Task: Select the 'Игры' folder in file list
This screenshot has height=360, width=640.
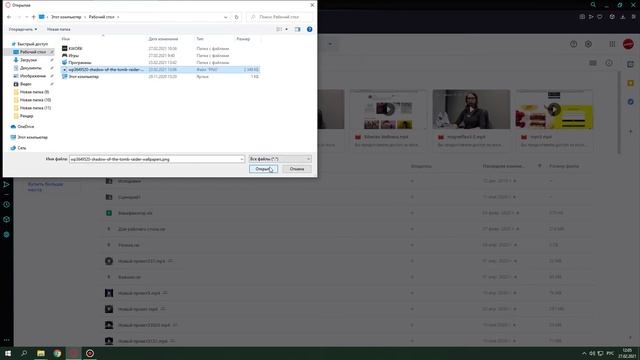Action: tap(73, 56)
